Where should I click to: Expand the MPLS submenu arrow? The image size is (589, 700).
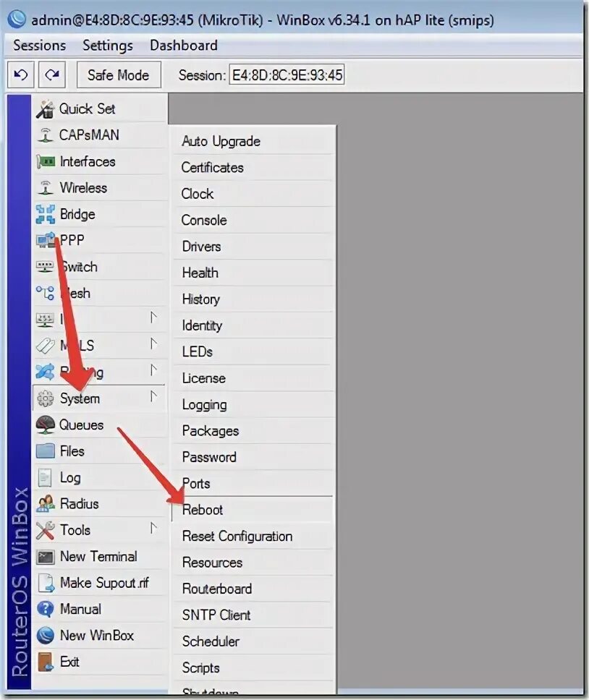point(153,343)
